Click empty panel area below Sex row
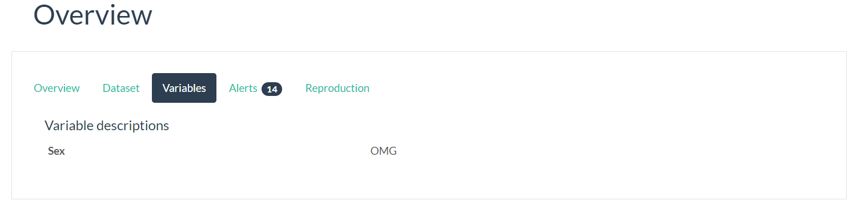 (x=428, y=180)
